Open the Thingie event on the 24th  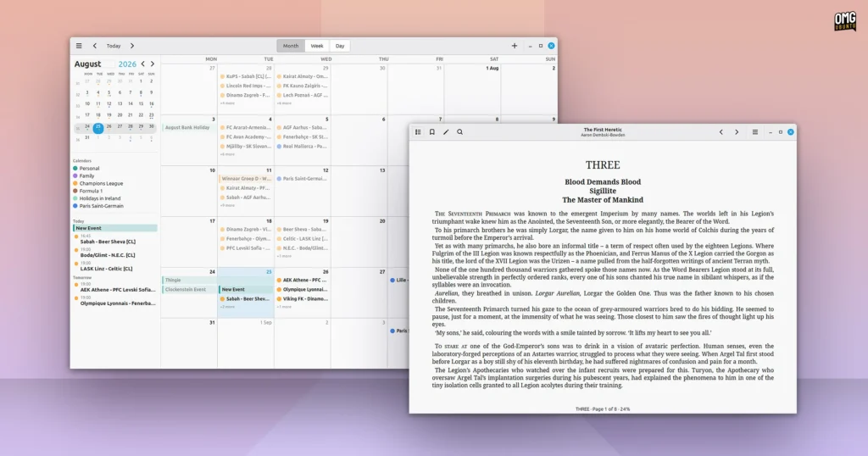189,280
